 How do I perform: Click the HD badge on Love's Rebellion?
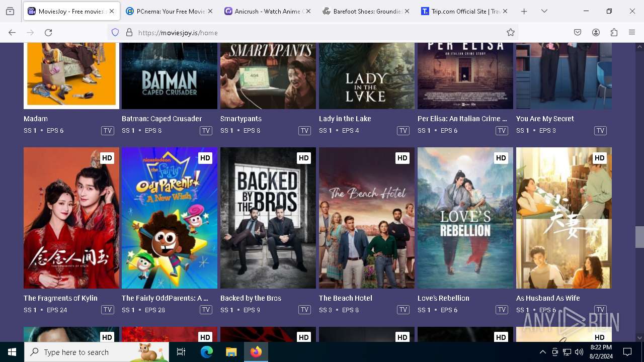tap(501, 158)
